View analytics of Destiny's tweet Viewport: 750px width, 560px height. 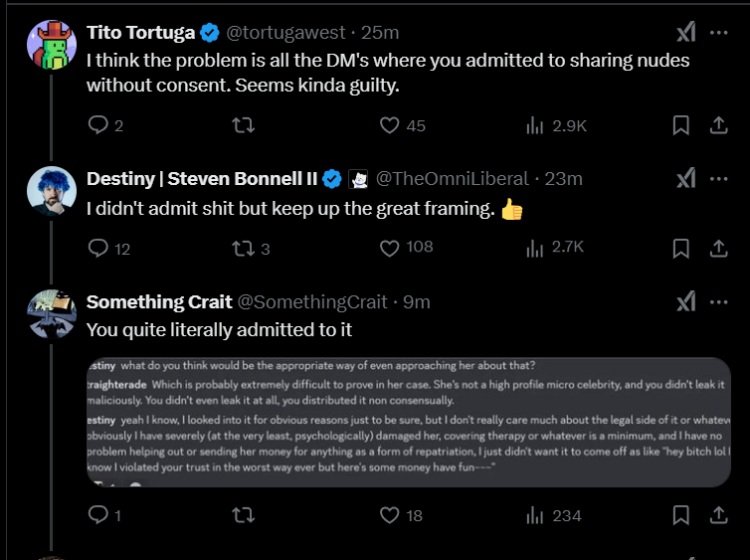(x=535, y=248)
